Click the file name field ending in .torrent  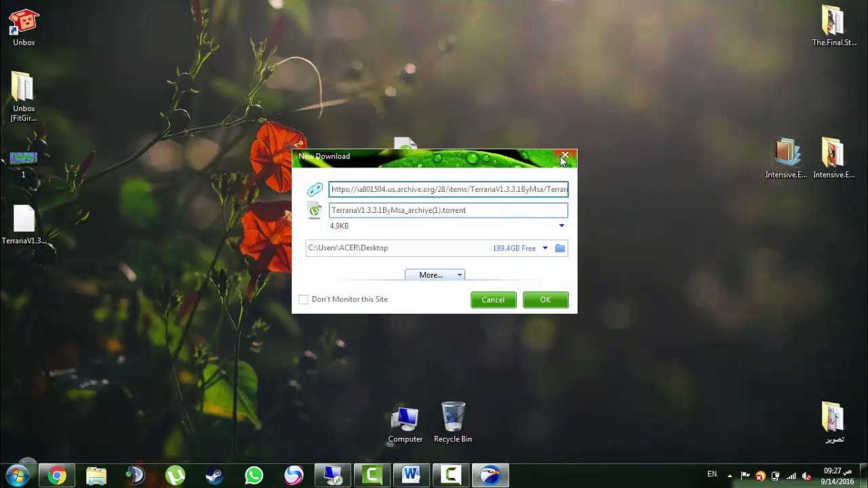tap(448, 210)
